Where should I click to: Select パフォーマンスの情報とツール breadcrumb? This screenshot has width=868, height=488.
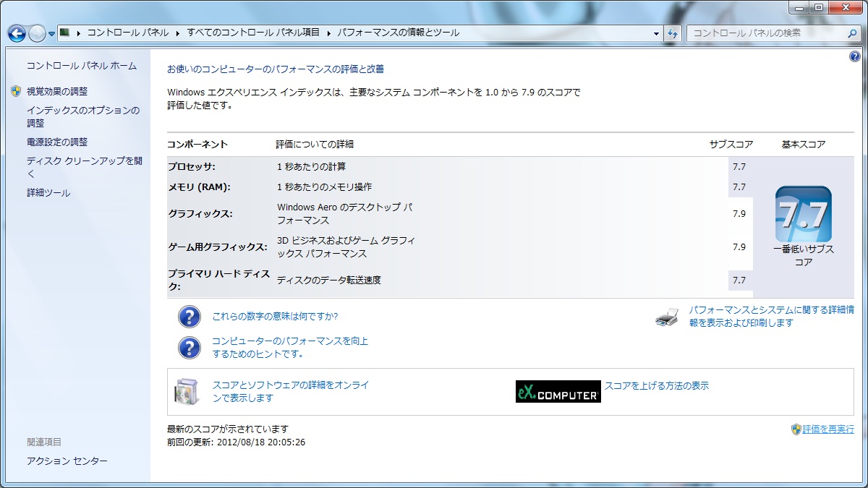coord(398,33)
